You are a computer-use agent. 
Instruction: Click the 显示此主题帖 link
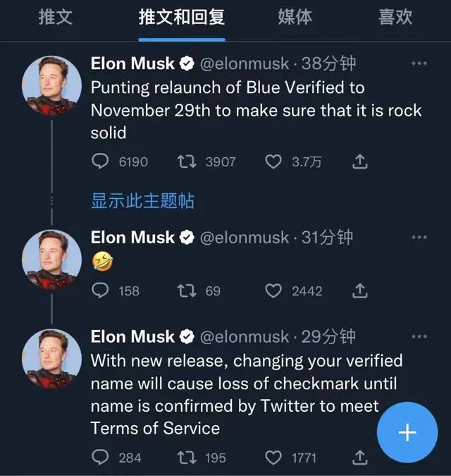tap(142, 201)
